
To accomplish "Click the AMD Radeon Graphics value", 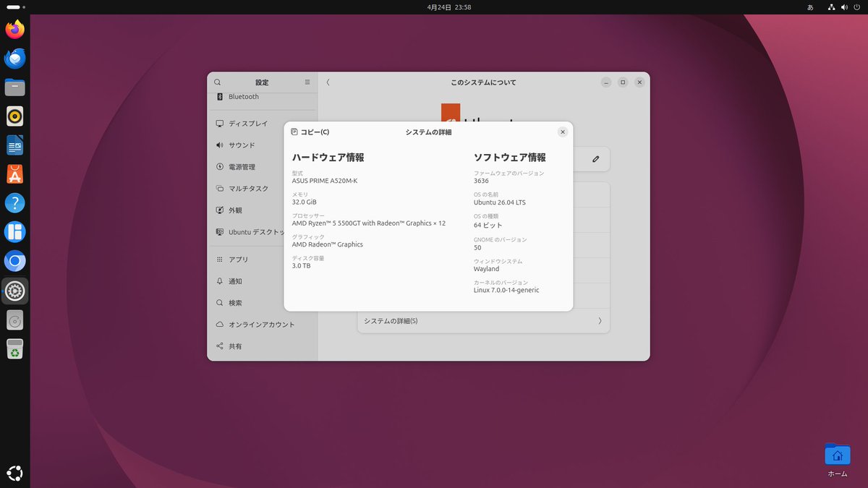I will (x=328, y=244).
